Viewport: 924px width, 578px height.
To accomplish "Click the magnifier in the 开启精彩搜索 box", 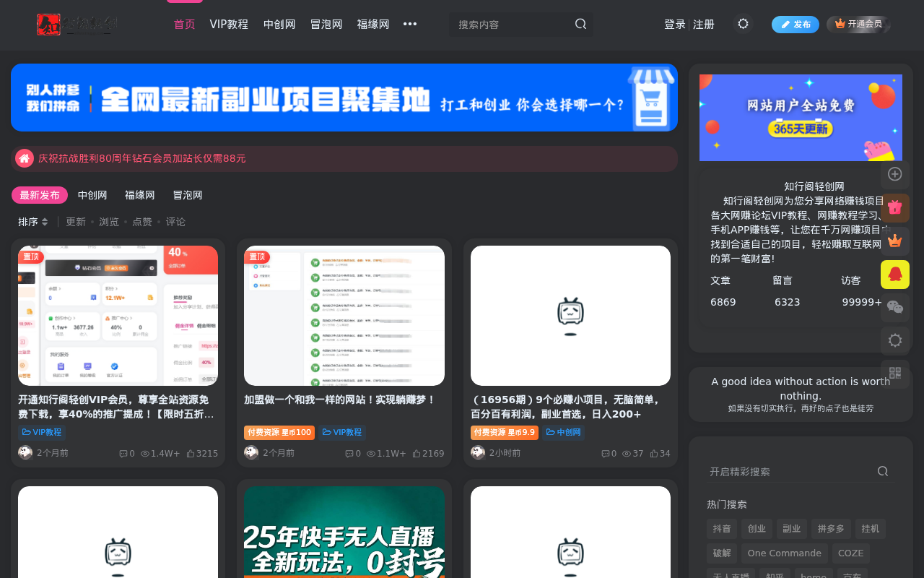I will (881, 470).
